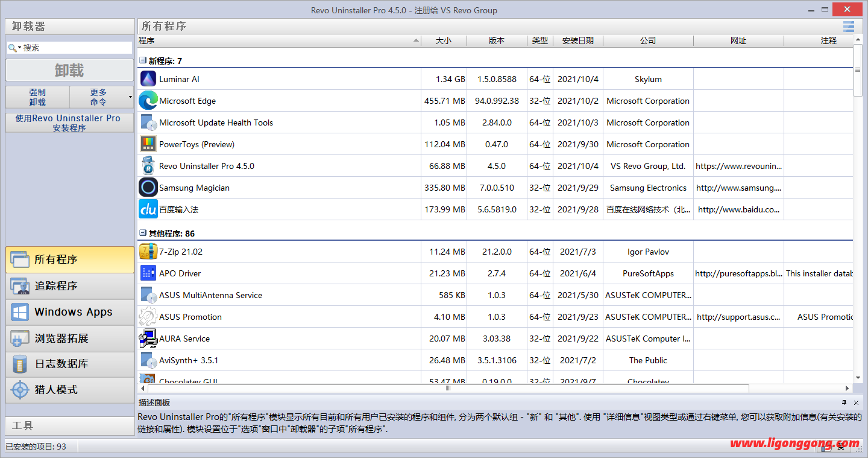Screen dimensions: 868x458
Task: Switch to 追踪程序 module
Action: (x=70, y=286)
